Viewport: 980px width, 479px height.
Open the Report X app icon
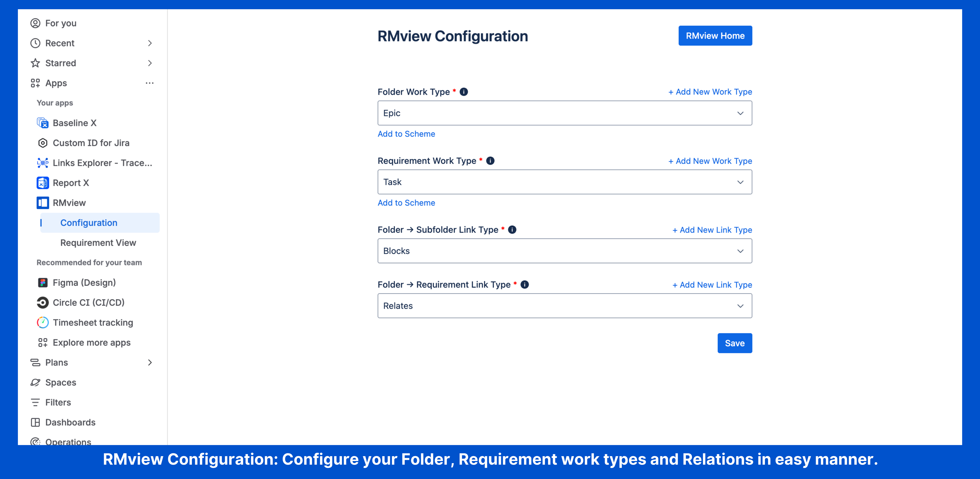coord(43,183)
